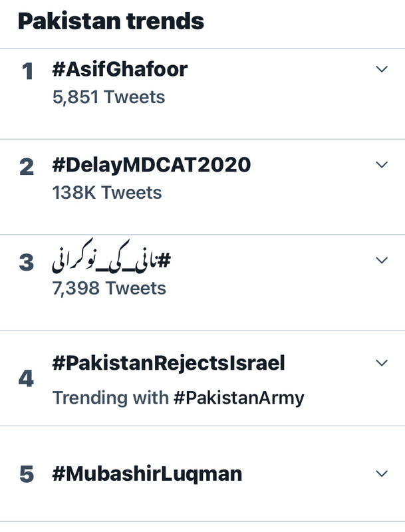Image resolution: width=405 pixels, height=532 pixels.
Task: Click the rank number 2
Action: [27, 167]
